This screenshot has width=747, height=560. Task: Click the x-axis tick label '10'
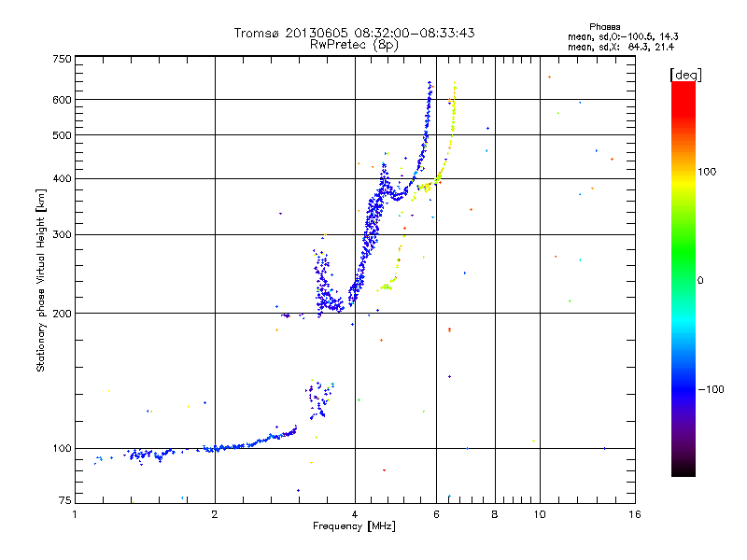click(x=540, y=514)
